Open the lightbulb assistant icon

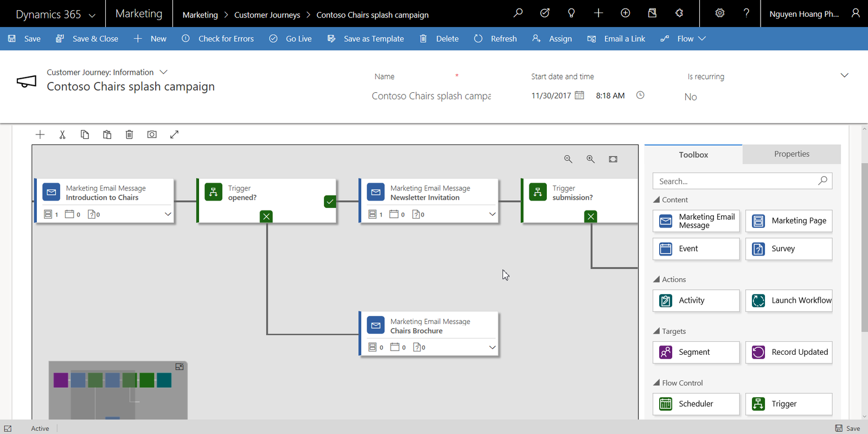[x=571, y=13]
